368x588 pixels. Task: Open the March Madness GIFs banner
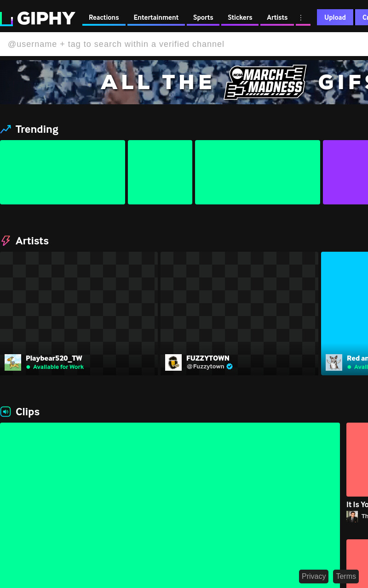coord(184,82)
